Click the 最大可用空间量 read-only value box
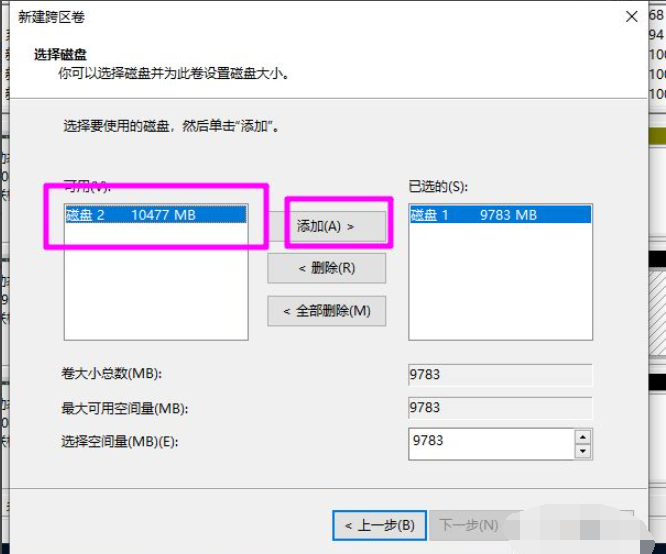Viewport: 666px width, 554px height. point(500,408)
